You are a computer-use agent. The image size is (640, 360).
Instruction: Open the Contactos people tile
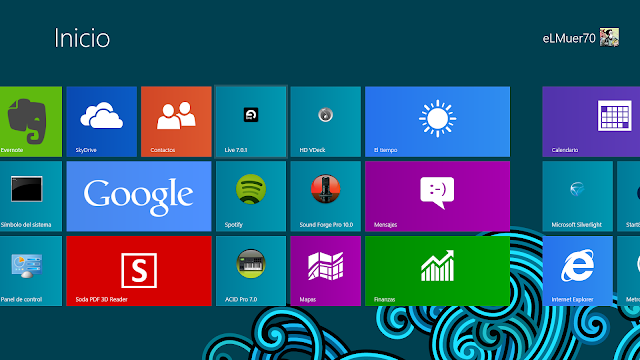[176, 122]
